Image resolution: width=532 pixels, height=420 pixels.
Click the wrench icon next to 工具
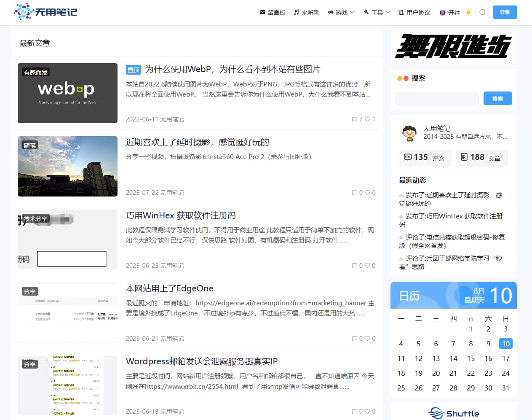[x=366, y=12]
